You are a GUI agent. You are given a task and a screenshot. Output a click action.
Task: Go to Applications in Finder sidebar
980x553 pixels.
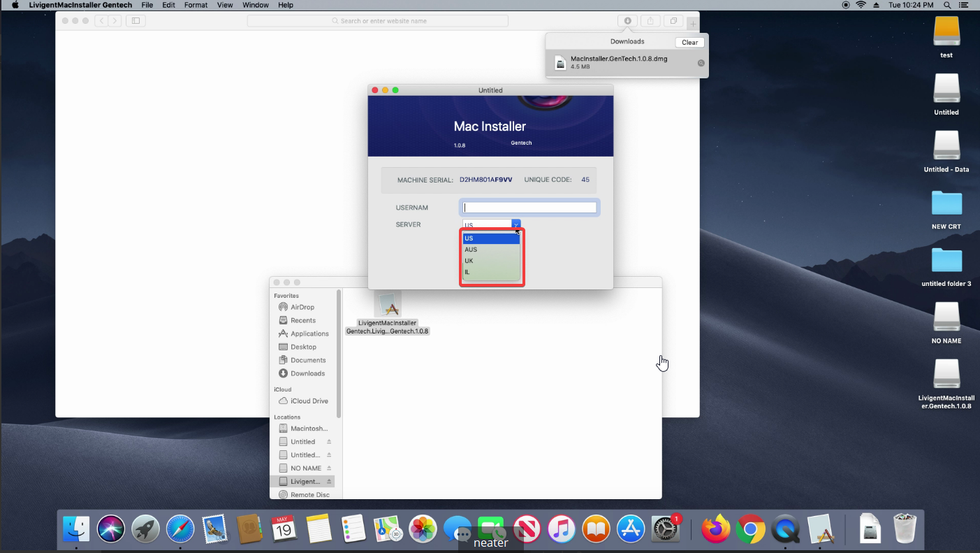(309, 333)
